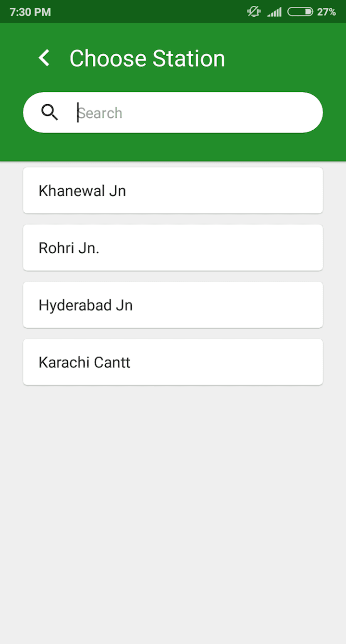Choose Rohri Jn. from the list
This screenshot has height=644, width=346.
pos(173,248)
